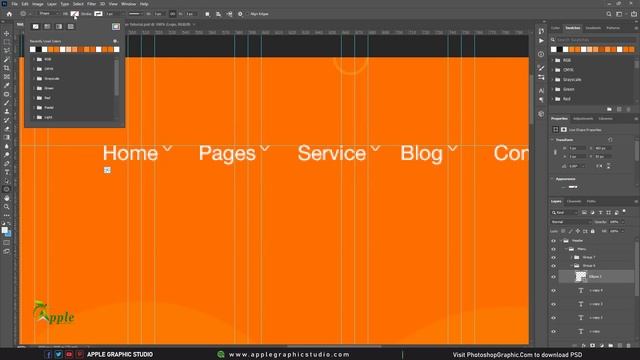The width and height of the screenshot is (640, 360).
Task: Open the File menu
Action: 14,4
